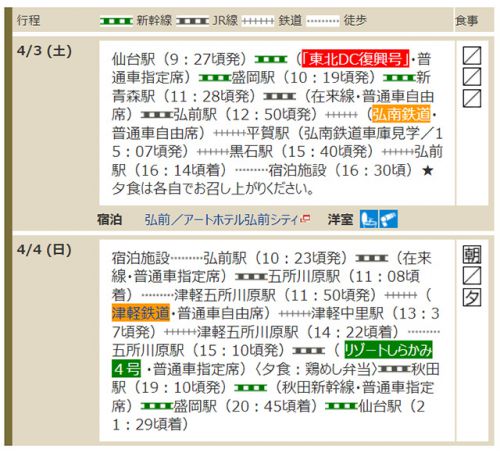Click the orange 津軽鉄道 label

[x=141, y=313]
